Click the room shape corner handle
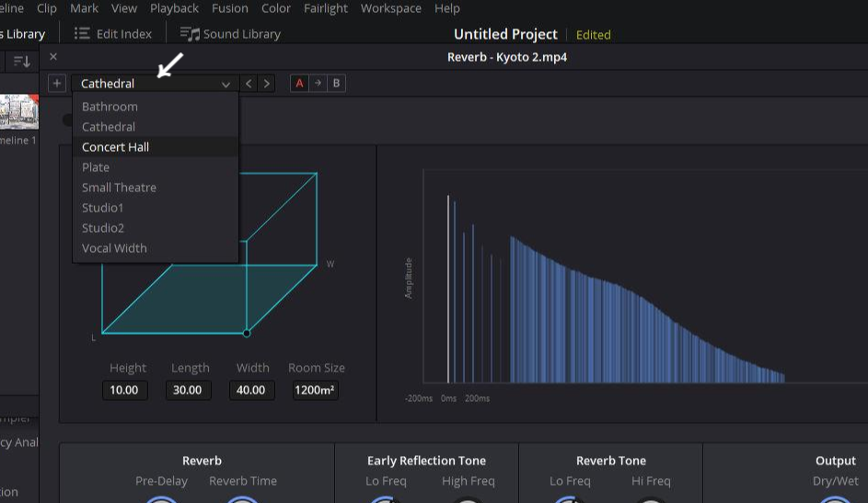Image resolution: width=868 pixels, height=503 pixels. [x=247, y=333]
